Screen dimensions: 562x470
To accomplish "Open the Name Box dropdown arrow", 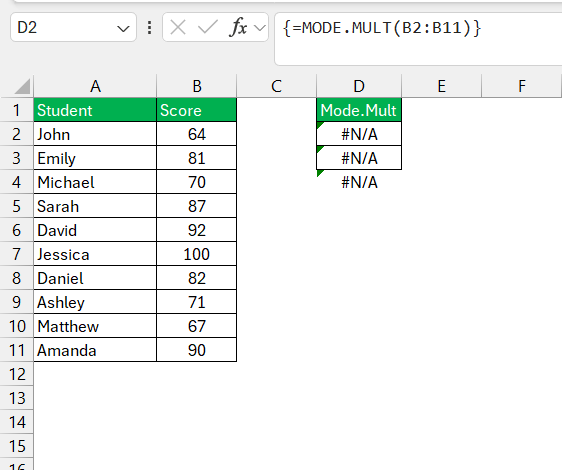I will click(x=123, y=28).
